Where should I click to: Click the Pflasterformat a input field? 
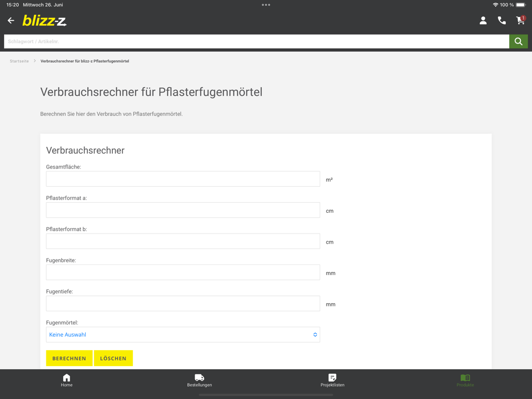(183, 210)
